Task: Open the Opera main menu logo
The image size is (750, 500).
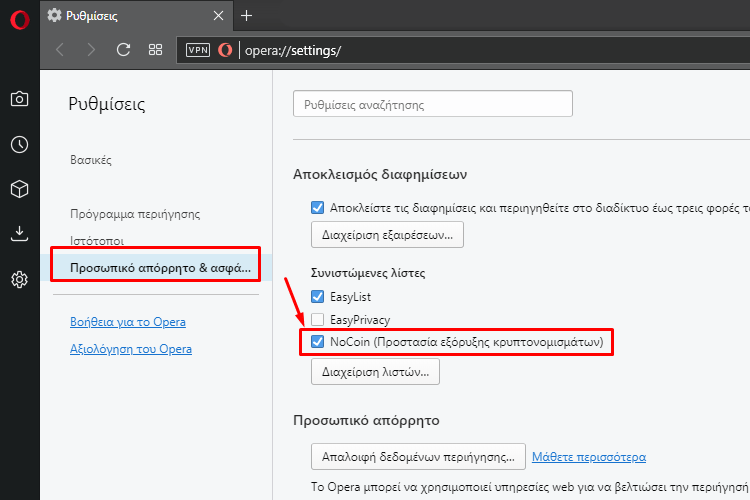Action: (x=20, y=20)
